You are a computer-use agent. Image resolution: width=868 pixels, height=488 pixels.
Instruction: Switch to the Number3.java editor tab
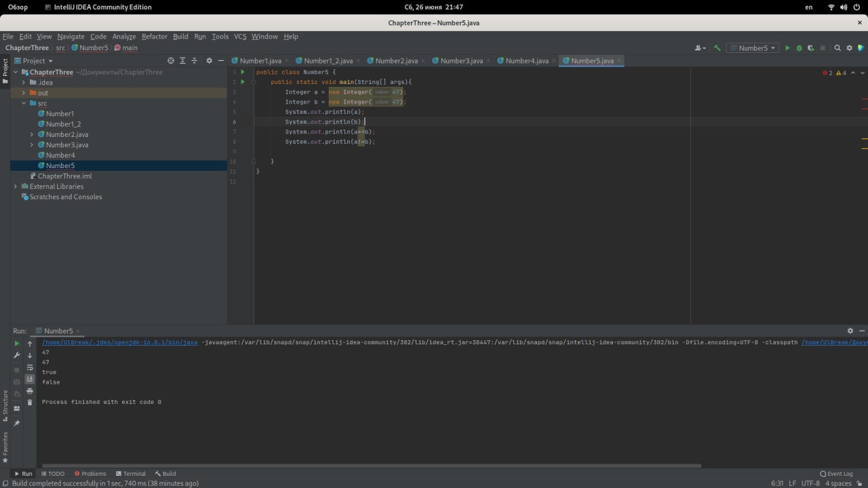click(x=461, y=61)
